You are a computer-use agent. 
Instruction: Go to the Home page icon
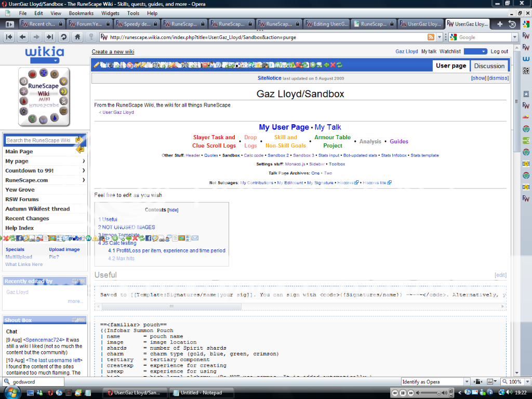[x=77, y=37]
